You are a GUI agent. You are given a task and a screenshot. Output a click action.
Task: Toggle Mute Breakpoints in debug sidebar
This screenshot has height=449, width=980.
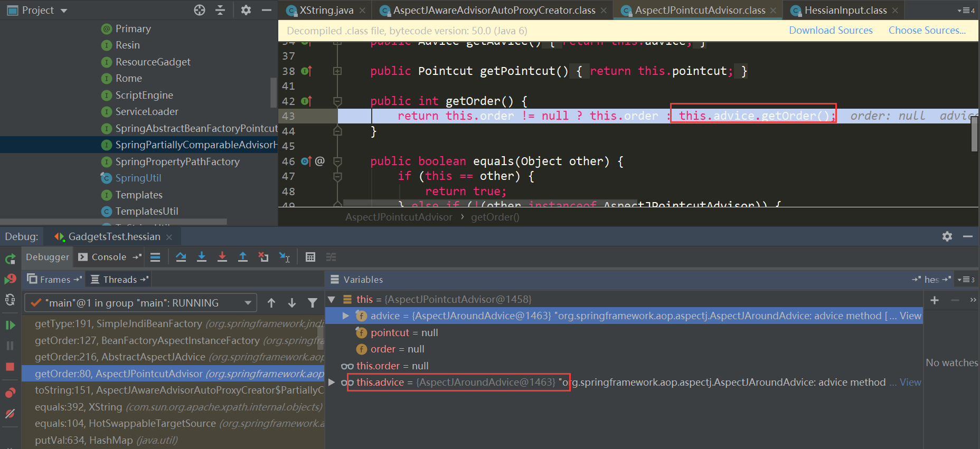10,414
